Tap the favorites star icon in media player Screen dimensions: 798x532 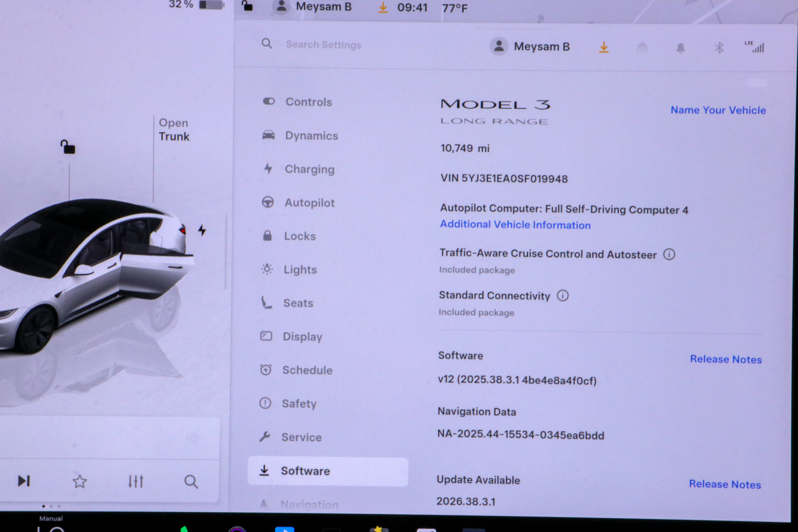[80, 481]
